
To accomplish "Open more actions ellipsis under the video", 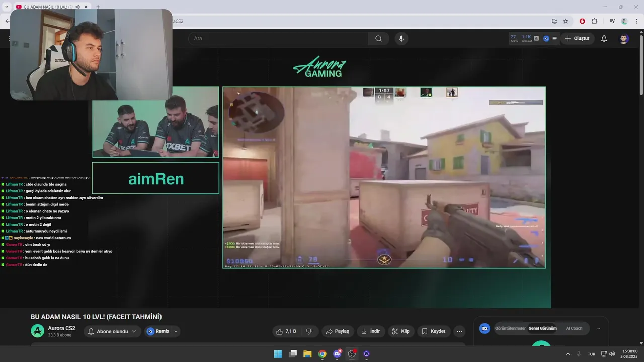I will pos(459,331).
